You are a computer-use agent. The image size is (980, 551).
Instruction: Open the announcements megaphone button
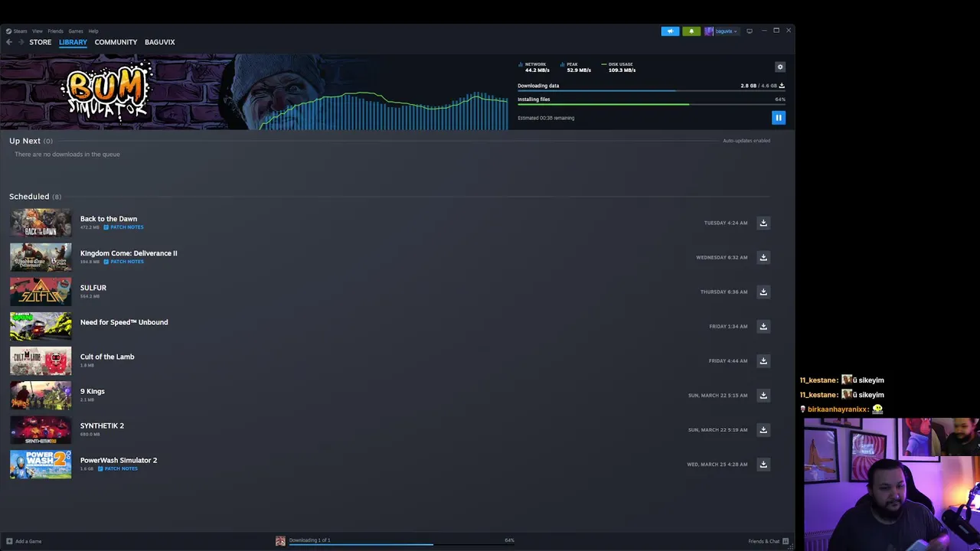(670, 31)
